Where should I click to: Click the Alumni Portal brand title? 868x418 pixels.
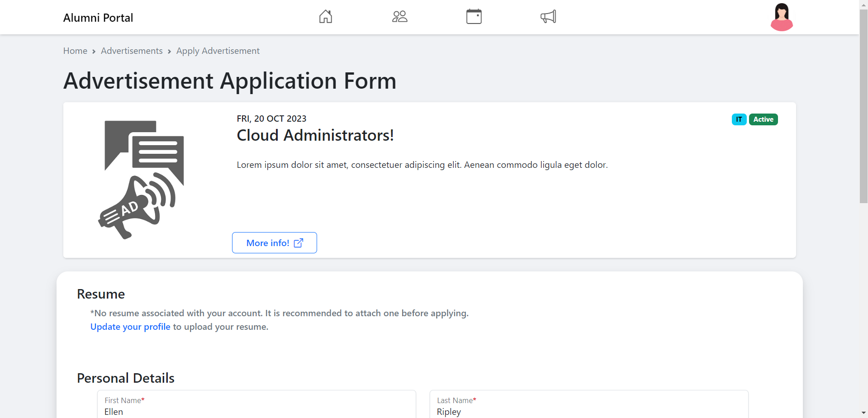click(x=98, y=18)
